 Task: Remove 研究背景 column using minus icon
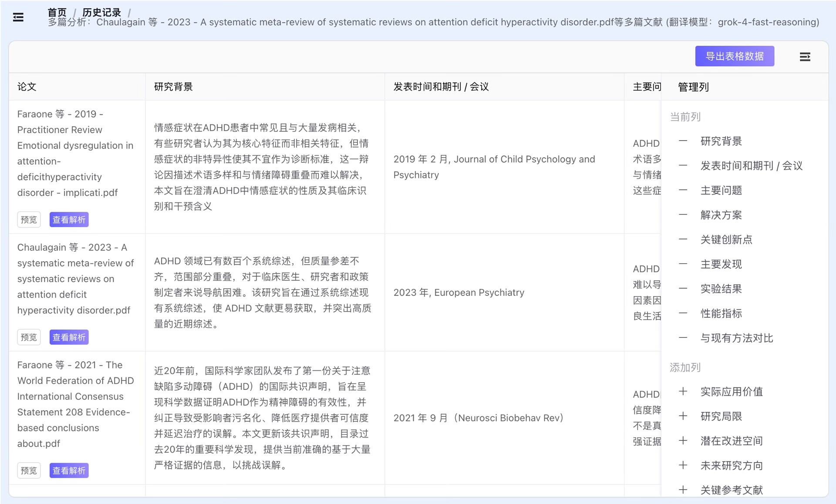pyautogui.click(x=683, y=141)
